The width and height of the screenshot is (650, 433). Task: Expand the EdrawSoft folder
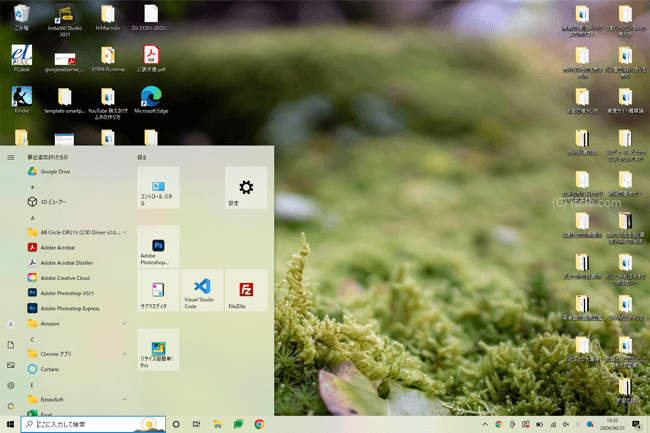[x=78, y=399]
